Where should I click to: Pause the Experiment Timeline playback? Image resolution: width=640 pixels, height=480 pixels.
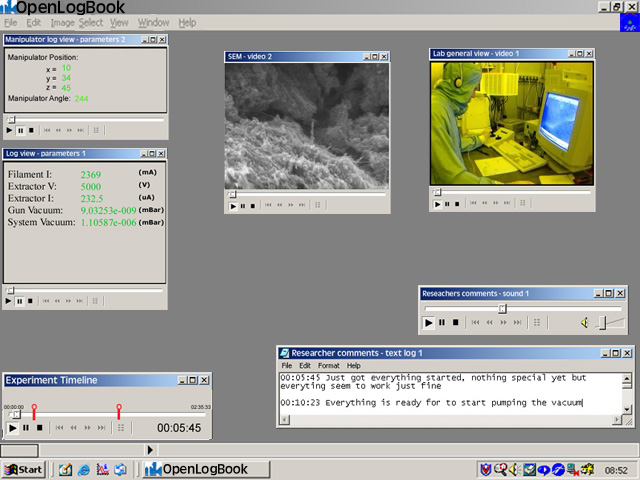tap(26, 428)
